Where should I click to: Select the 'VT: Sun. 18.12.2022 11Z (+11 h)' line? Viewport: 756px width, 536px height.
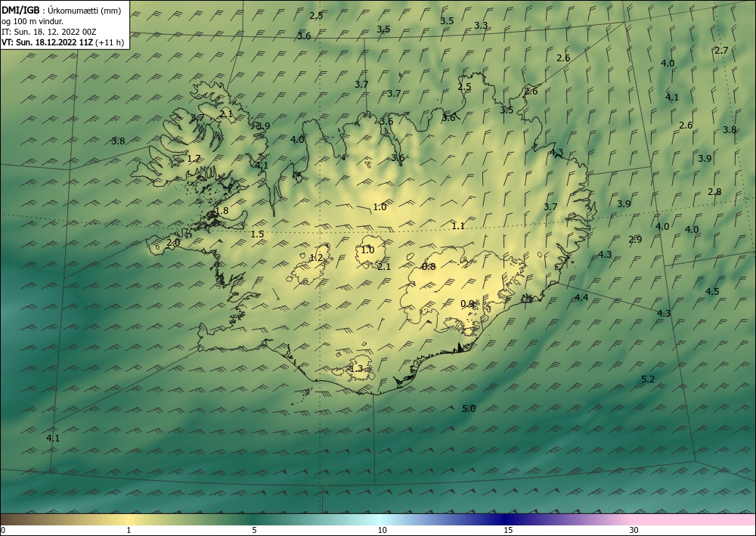[x=63, y=42]
